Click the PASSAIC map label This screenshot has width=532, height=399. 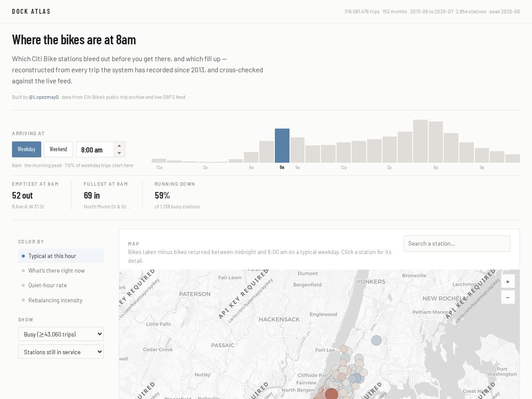[223, 345]
